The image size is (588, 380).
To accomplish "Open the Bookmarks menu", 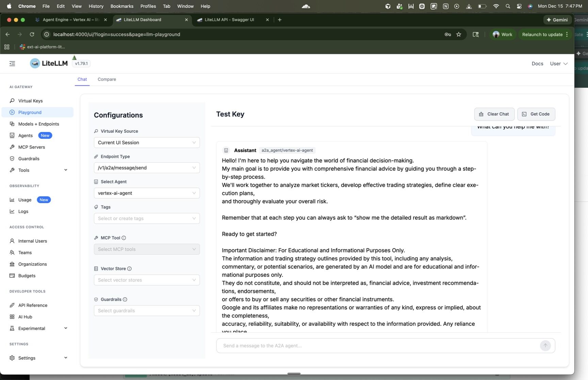I will (122, 6).
